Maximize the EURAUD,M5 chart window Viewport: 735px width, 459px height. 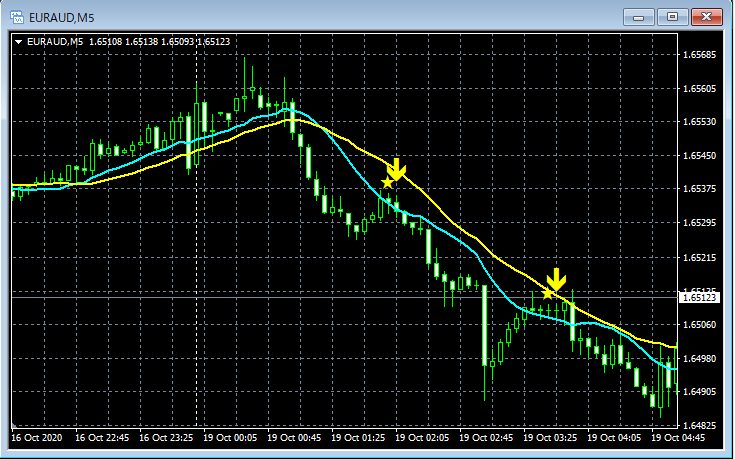coord(672,17)
